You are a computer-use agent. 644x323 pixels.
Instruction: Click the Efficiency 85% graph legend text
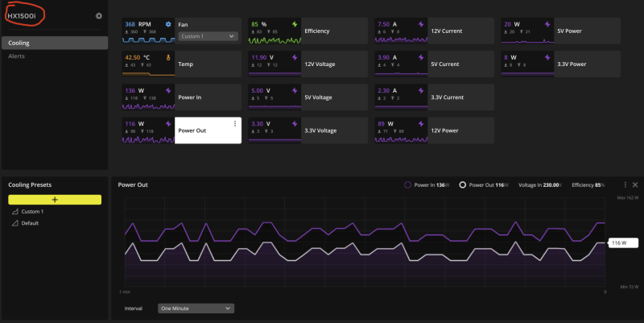[588, 185]
